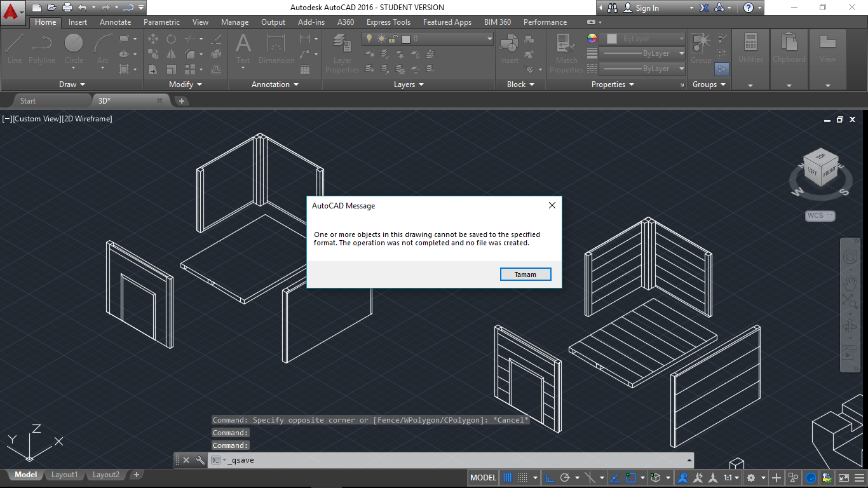The image size is (868, 488).
Task: Open the linetype ByLayer dropdown
Action: 643,69
